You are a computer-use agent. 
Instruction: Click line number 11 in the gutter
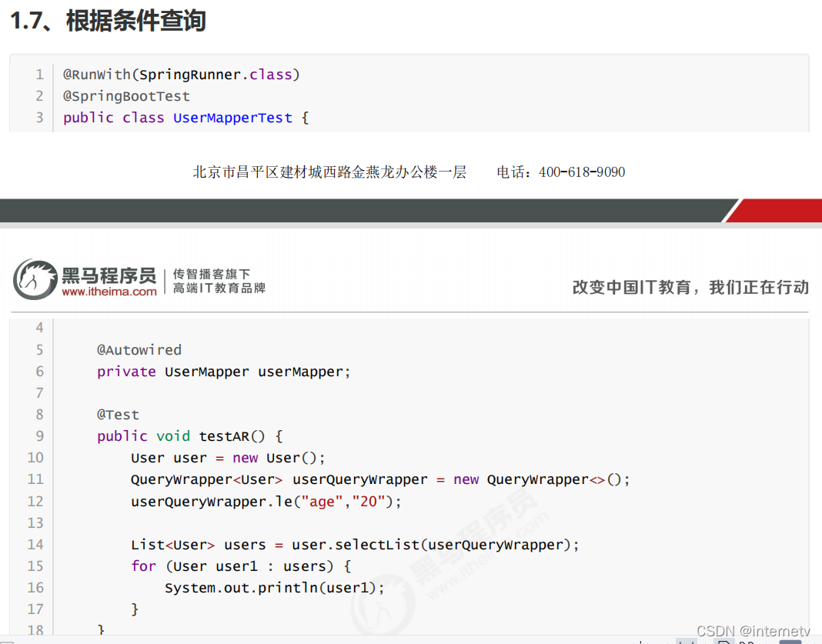point(35,479)
